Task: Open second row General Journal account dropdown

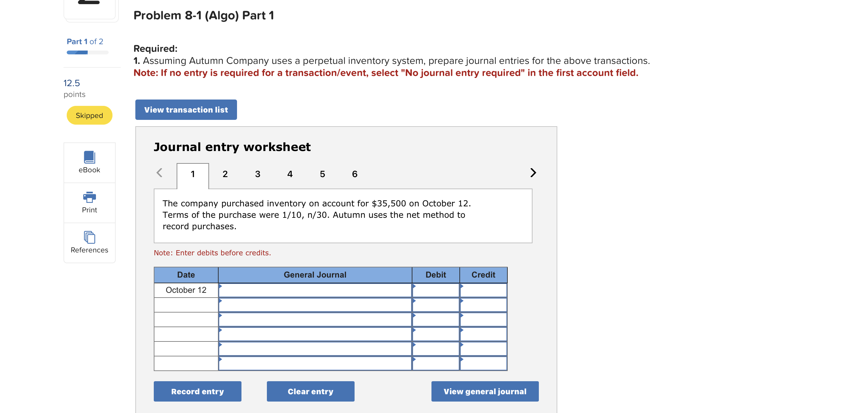Action: [315, 305]
